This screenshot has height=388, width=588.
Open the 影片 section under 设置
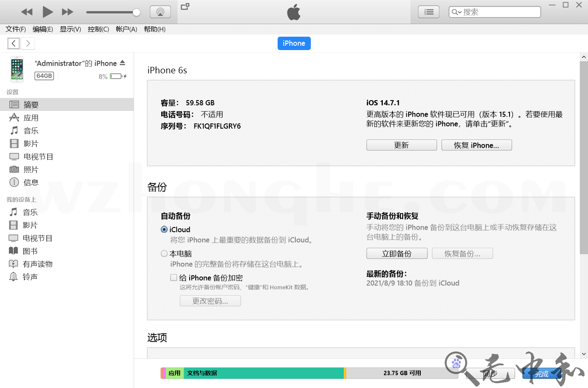(31, 143)
